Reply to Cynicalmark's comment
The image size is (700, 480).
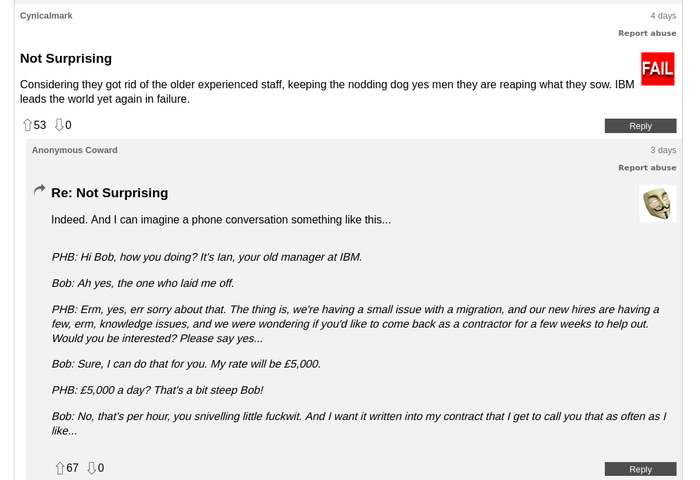coord(640,126)
